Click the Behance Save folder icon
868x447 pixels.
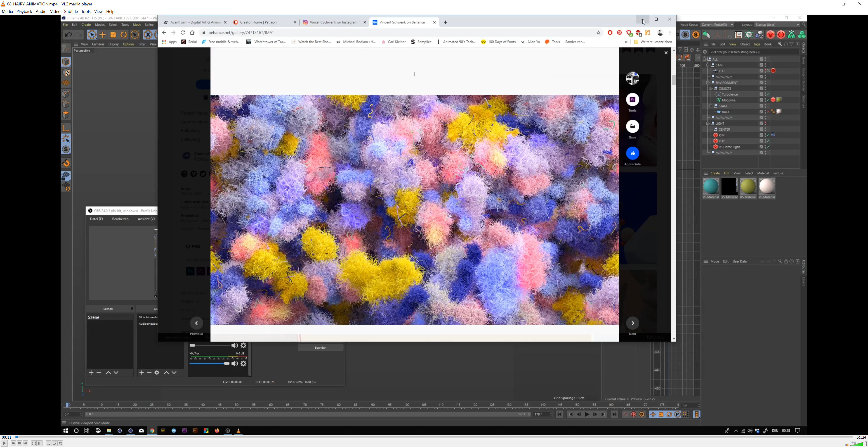(632, 126)
